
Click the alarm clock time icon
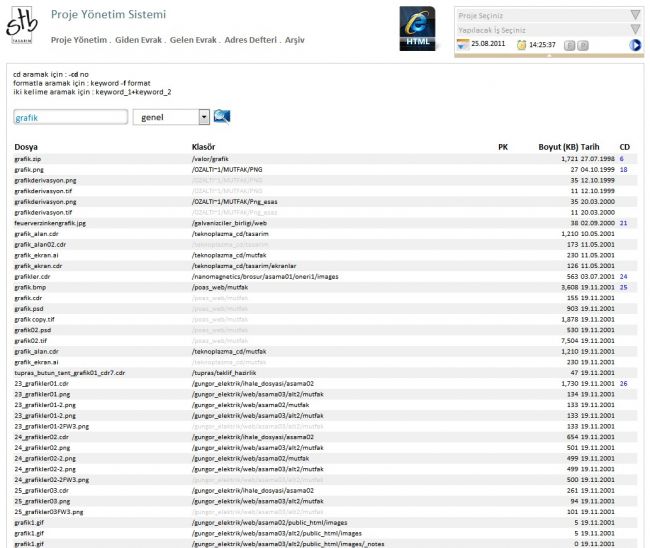pos(521,45)
